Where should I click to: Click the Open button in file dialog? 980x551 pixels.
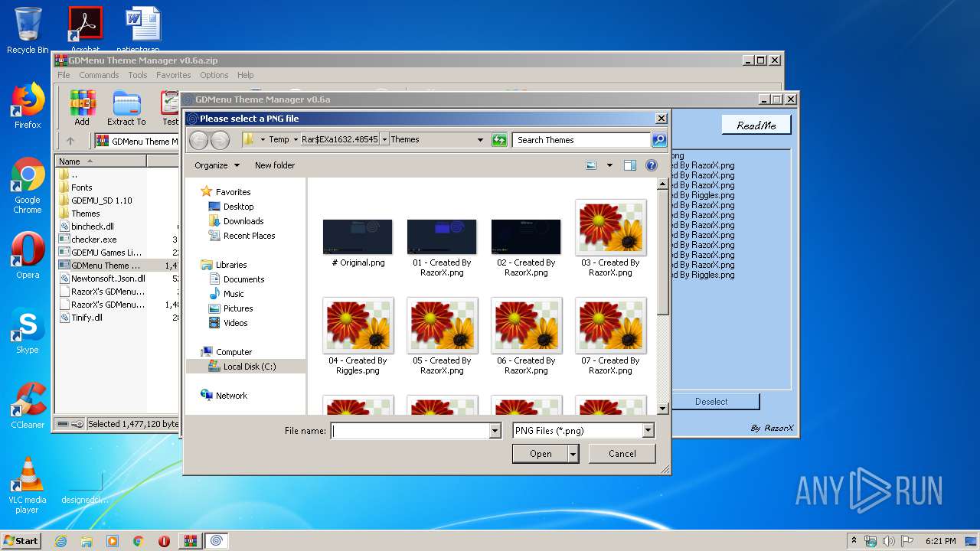pos(541,454)
